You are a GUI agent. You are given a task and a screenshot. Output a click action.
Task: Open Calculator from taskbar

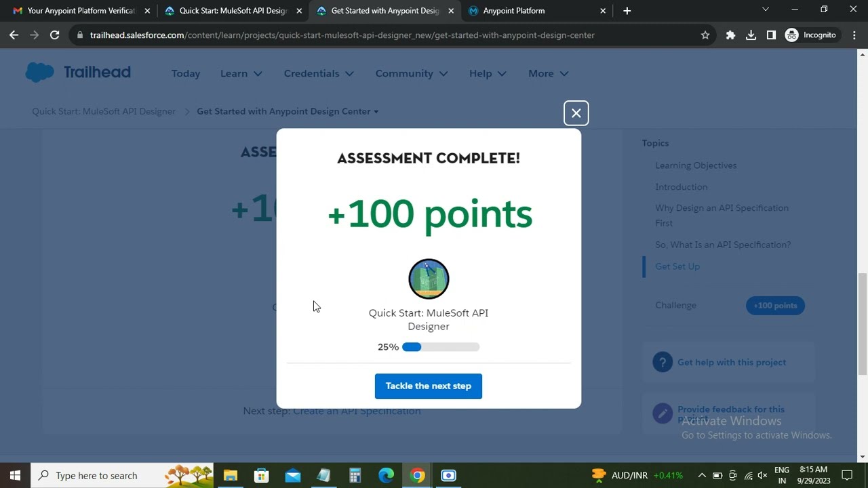(x=355, y=475)
